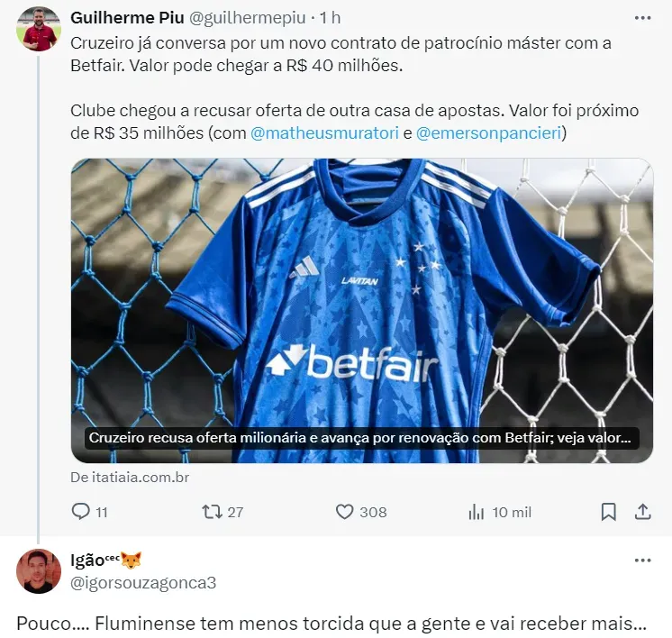Open the @guilhermepiu handle
Screen dimensions: 672x638
[x=248, y=18]
